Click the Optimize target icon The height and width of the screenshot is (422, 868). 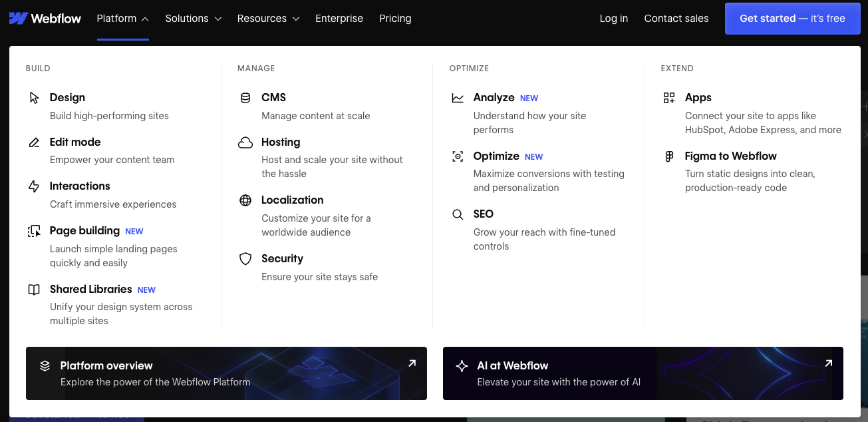(x=458, y=156)
